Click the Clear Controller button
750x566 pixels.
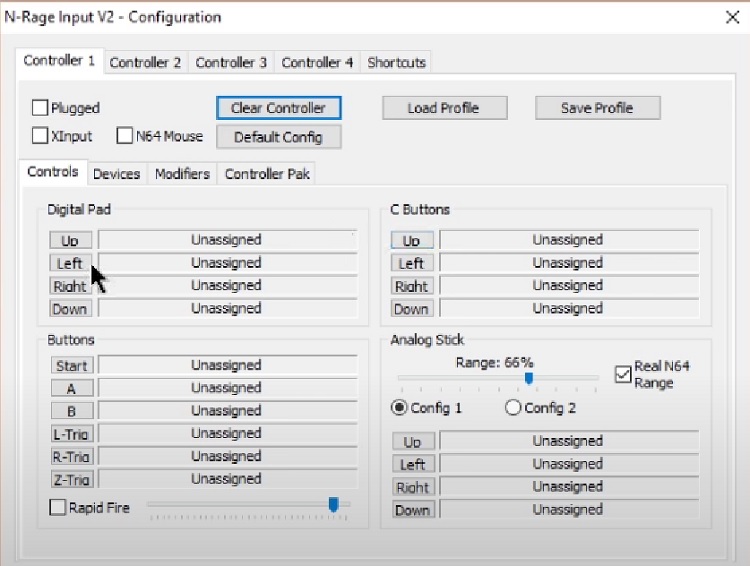tap(278, 108)
